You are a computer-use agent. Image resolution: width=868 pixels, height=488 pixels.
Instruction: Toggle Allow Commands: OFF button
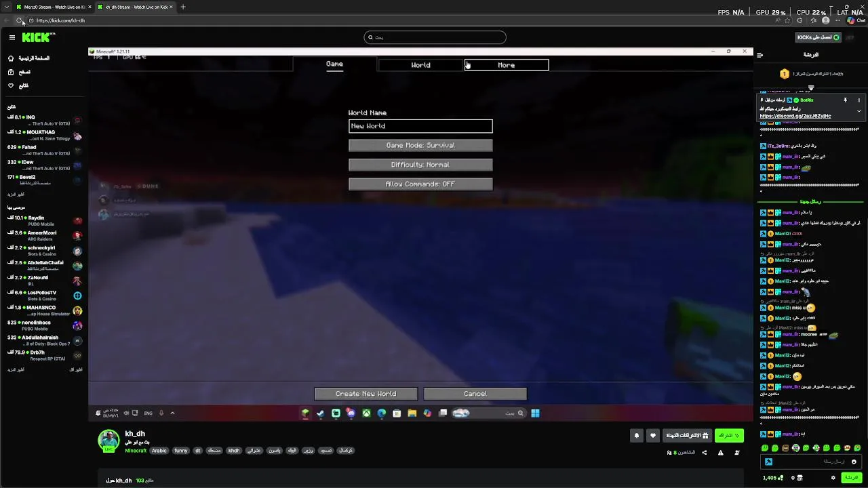[420, 184]
